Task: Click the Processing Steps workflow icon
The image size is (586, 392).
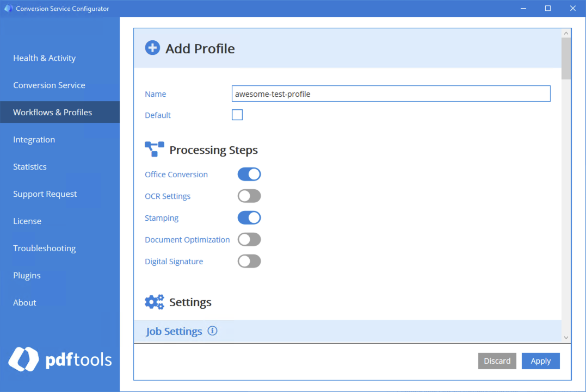Action: click(x=153, y=147)
